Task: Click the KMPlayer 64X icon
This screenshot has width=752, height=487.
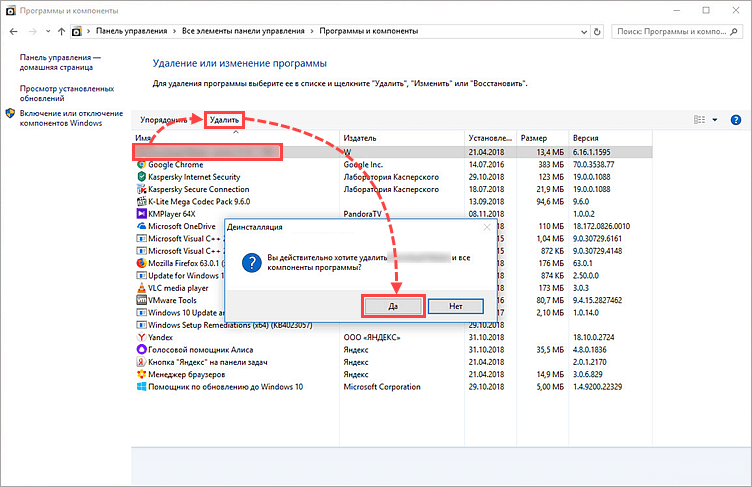Action: pyautogui.click(x=141, y=214)
